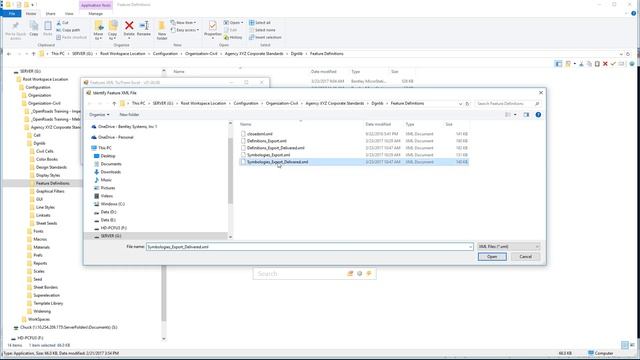The width and height of the screenshot is (640, 360).
Task: Click Configuration in dialog breadcrumb path
Action: pyautogui.click(x=246, y=104)
